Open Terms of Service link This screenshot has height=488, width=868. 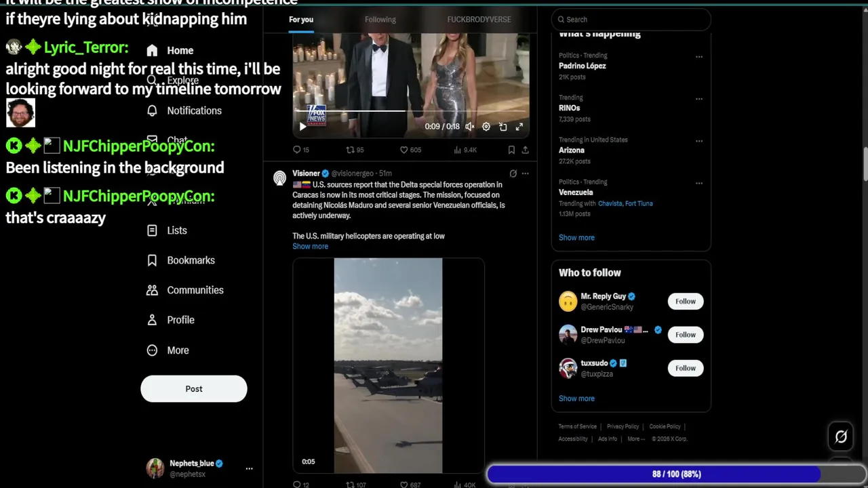pos(578,426)
